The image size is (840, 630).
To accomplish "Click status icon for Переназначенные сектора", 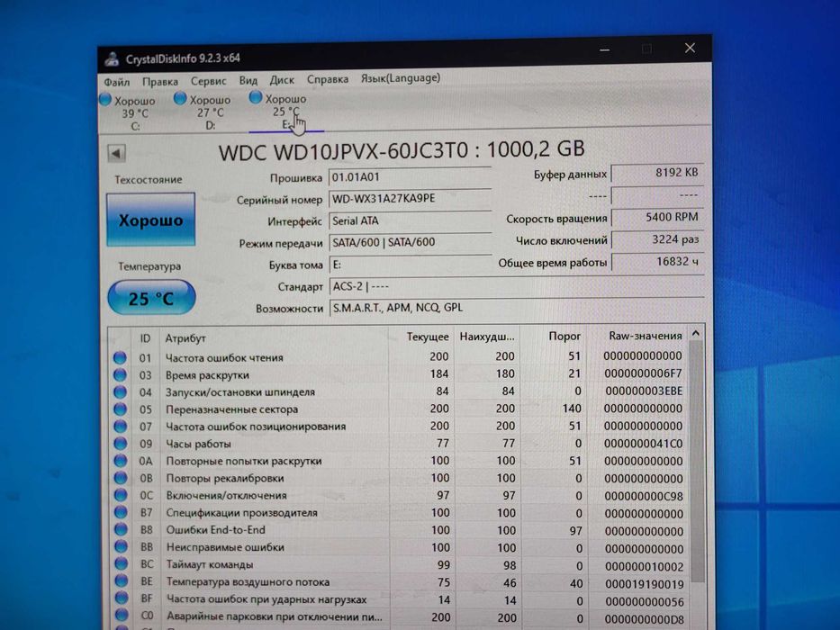I will pos(120,409).
